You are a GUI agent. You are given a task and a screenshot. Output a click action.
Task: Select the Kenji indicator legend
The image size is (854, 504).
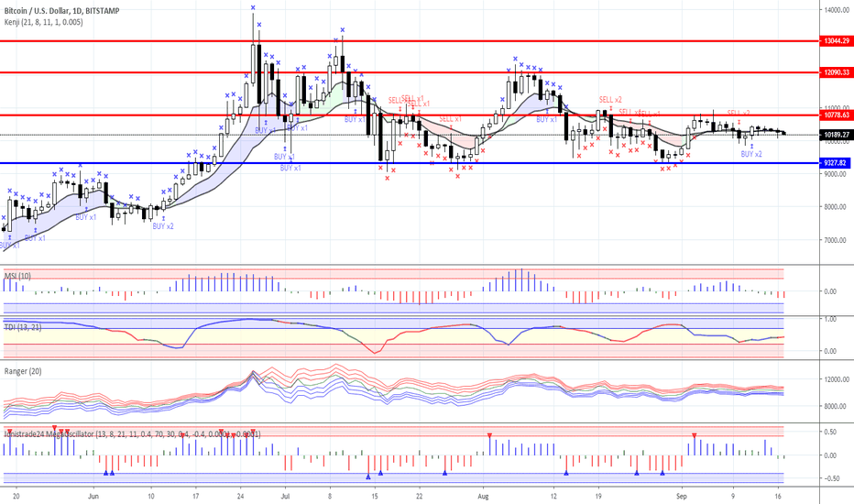coord(44,22)
